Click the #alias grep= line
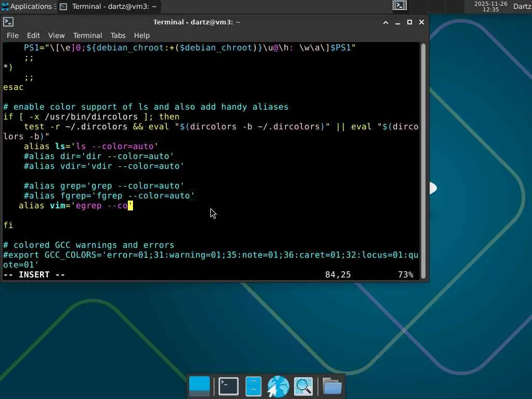Image resolution: width=532 pixels, height=399 pixels. (x=104, y=186)
